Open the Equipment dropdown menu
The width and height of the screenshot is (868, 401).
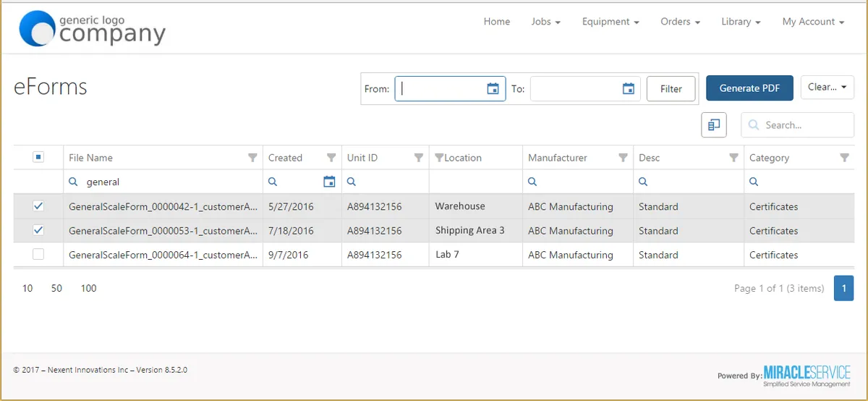(610, 22)
